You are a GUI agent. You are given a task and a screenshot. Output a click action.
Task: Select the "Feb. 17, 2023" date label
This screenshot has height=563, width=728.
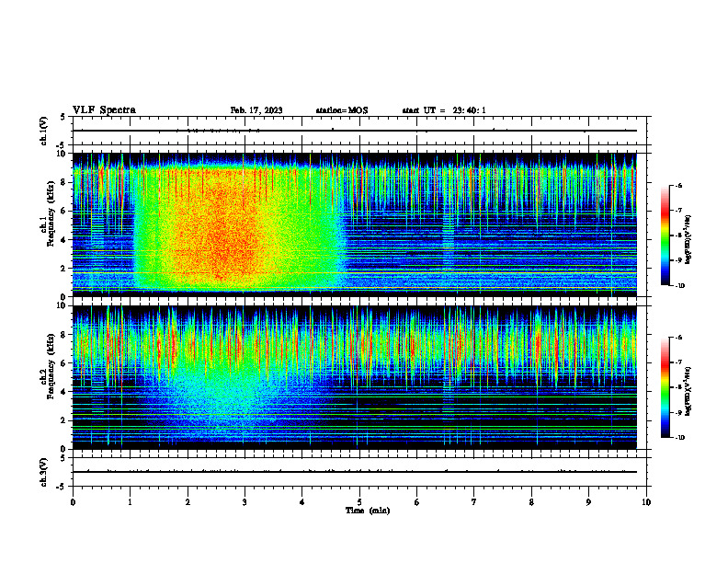point(256,110)
